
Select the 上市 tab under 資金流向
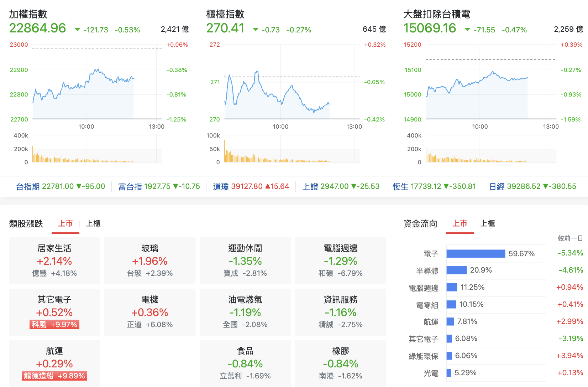pos(460,223)
